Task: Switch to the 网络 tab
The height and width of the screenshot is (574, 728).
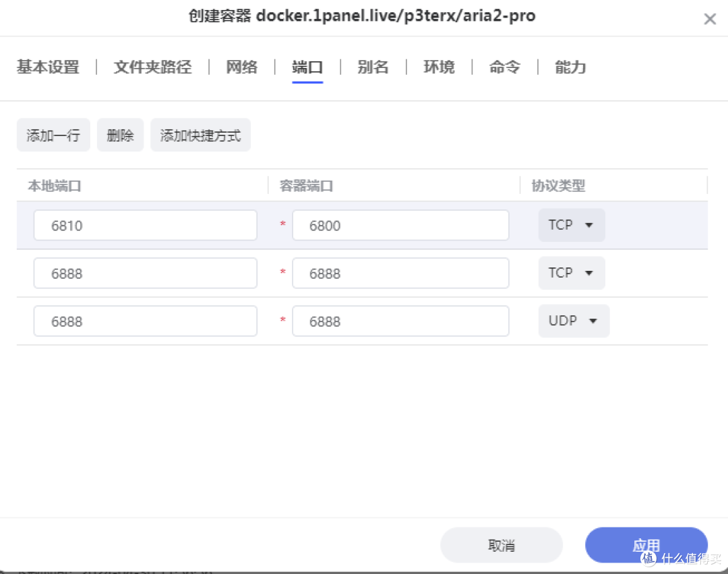Action: 241,67
